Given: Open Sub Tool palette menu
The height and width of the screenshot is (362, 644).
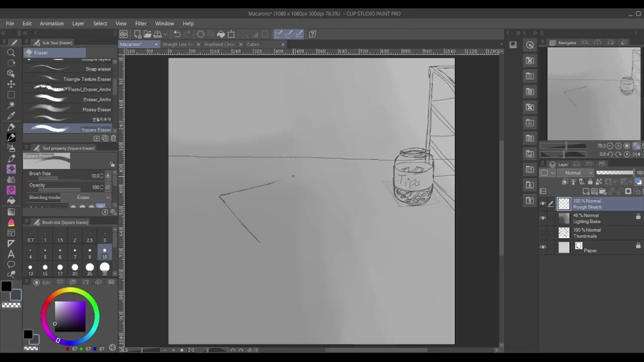Looking at the screenshot, I should (26, 43).
